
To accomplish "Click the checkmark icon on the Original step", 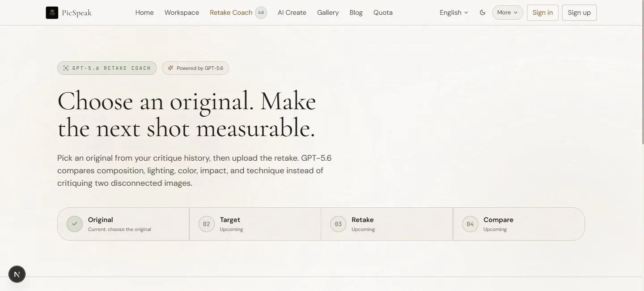I will (x=75, y=224).
